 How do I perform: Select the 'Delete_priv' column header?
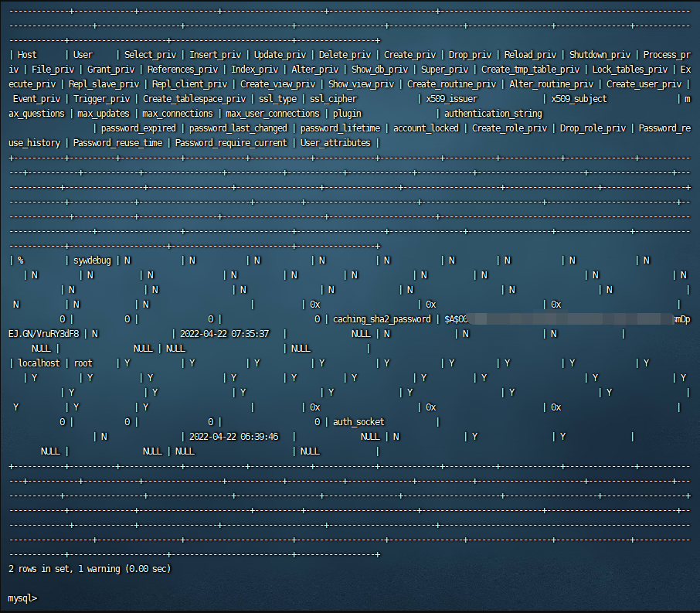(345, 55)
